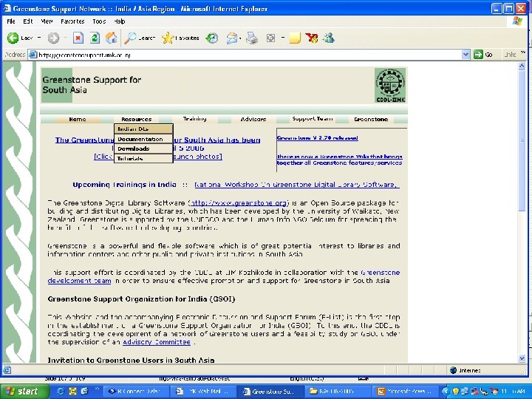532x399 pixels.
Task: Open the Favorites star button
Action: tap(180, 38)
